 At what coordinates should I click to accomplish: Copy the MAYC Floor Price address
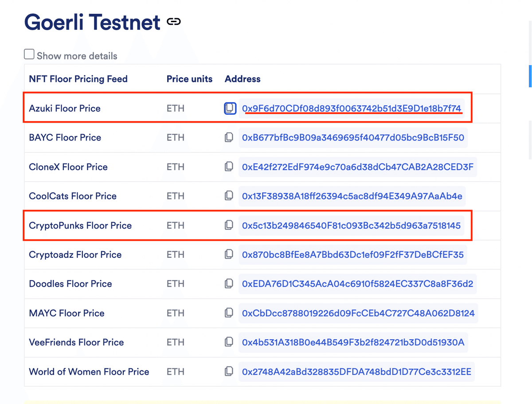(x=229, y=313)
